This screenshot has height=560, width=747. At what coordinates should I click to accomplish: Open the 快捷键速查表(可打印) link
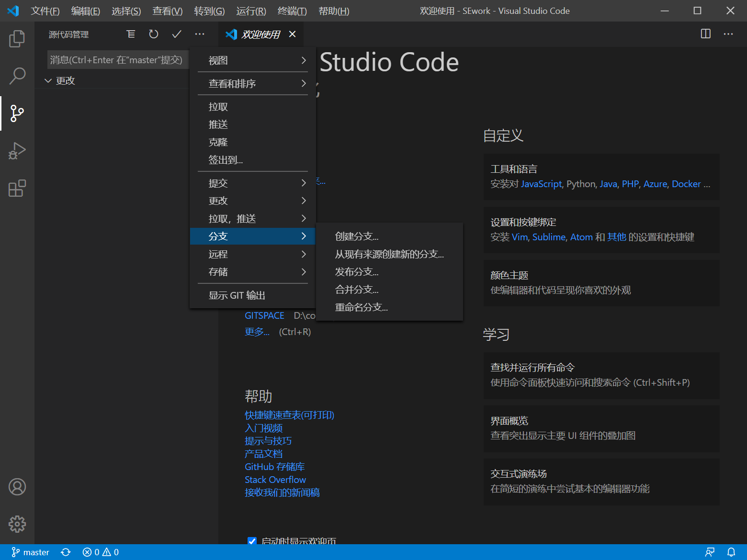(289, 415)
